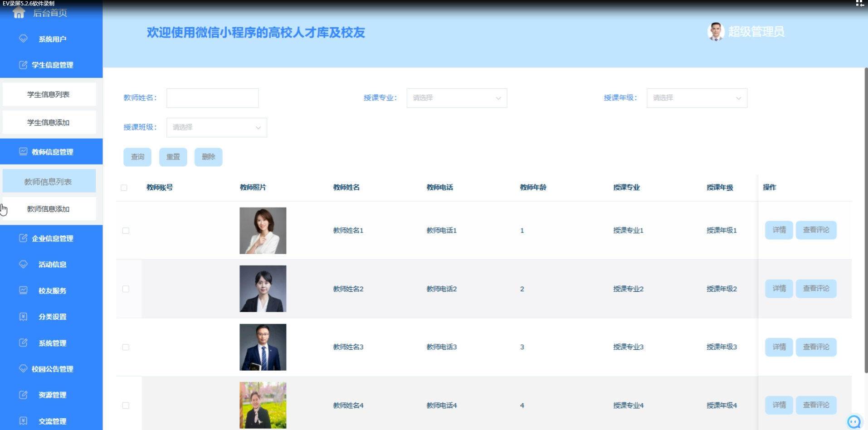
Task: Open the 授课年级 dropdown
Action: point(697,98)
